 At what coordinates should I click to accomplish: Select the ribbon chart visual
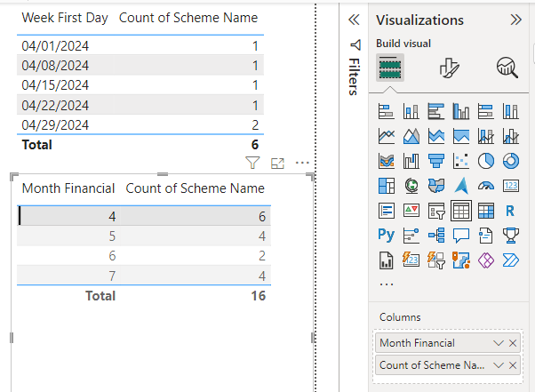pos(387,161)
